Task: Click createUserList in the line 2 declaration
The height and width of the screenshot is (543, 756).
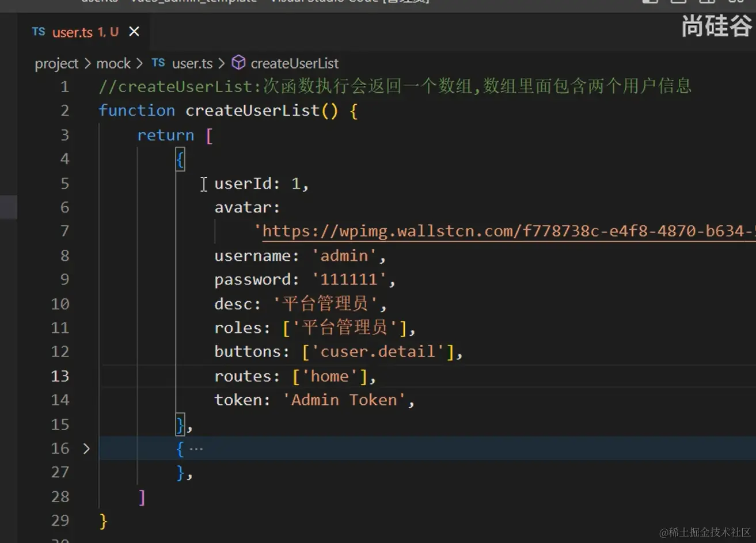Action: coord(252,111)
